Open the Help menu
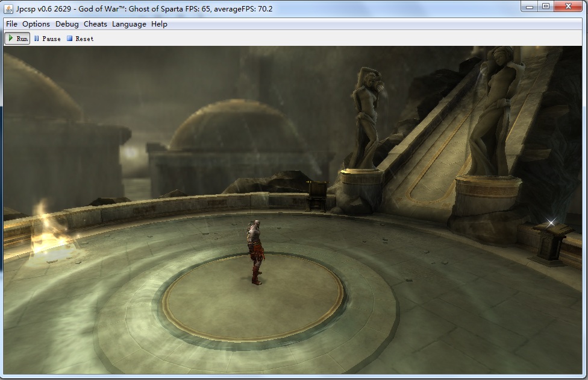Image resolution: width=588 pixels, height=380 pixels. (x=159, y=24)
